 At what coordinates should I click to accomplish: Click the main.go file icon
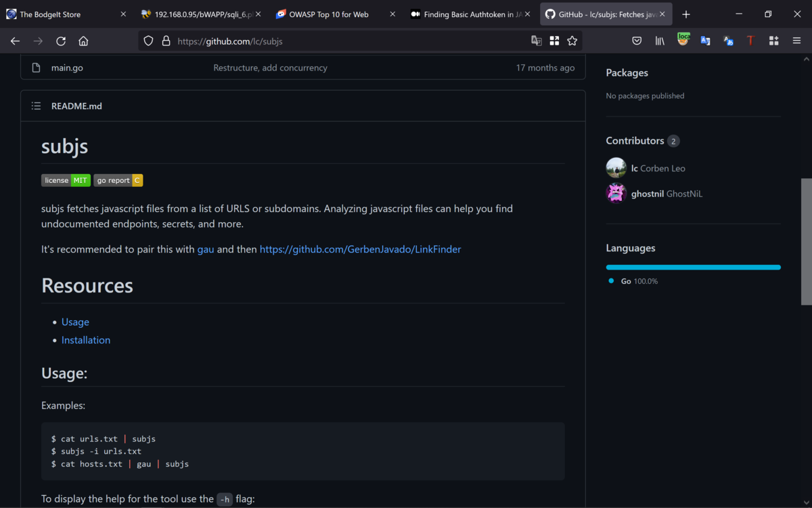point(36,68)
